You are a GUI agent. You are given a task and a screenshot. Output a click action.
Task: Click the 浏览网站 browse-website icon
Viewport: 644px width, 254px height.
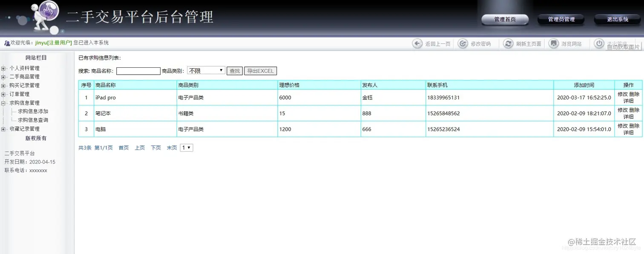click(553, 43)
